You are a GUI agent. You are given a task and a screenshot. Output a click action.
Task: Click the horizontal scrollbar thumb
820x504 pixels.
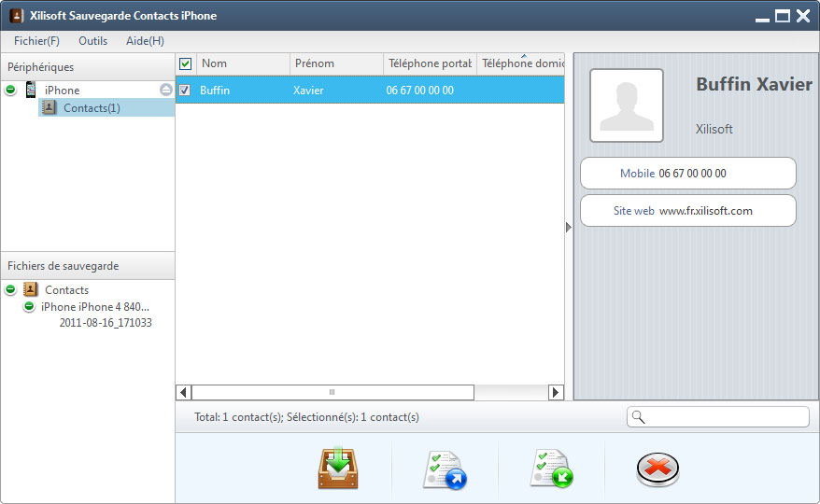[x=332, y=392]
